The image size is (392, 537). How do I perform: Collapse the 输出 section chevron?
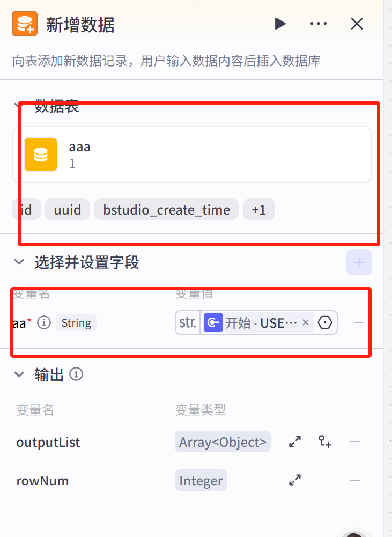(19, 374)
